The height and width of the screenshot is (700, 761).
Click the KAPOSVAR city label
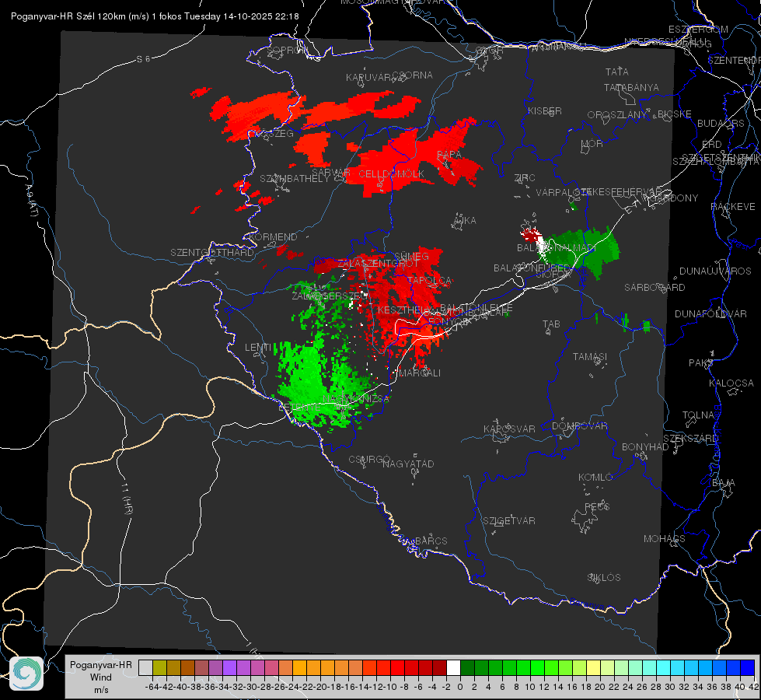click(x=509, y=429)
